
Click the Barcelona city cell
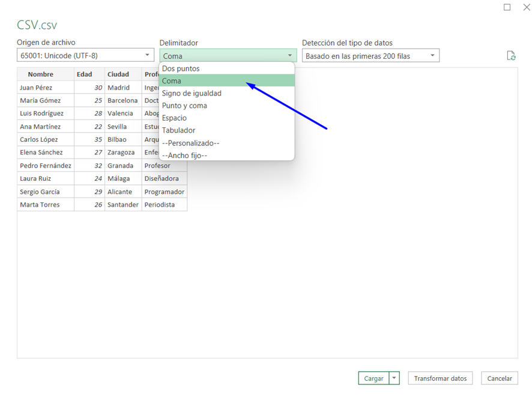pos(123,100)
